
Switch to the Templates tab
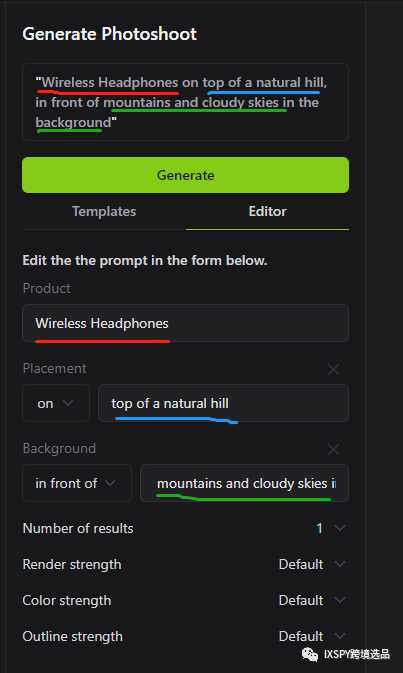click(104, 211)
